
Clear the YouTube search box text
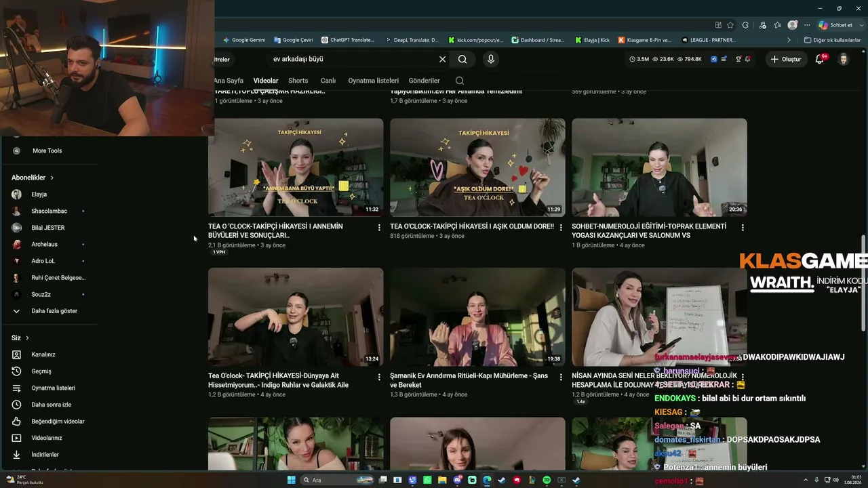point(443,59)
